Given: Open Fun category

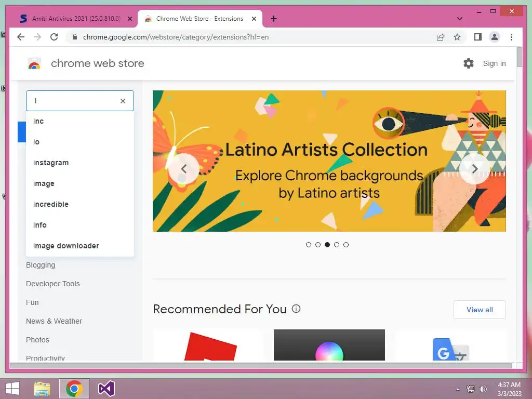Looking at the screenshot, I should 32,302.
